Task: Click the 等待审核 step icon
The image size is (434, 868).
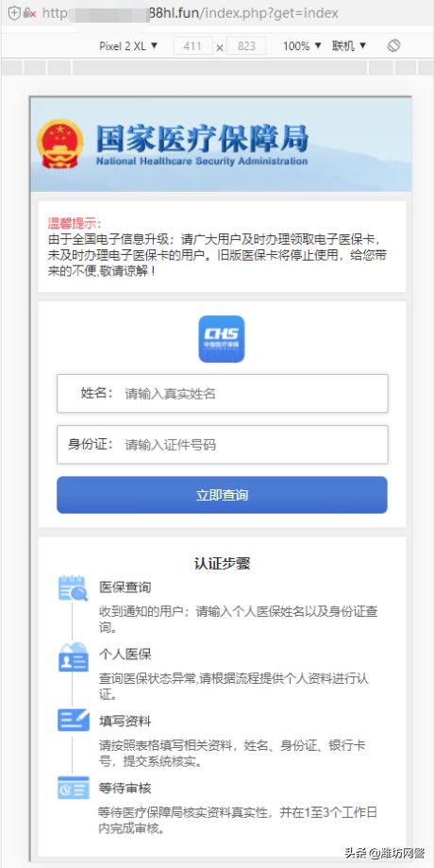Action: pos(73,787)
